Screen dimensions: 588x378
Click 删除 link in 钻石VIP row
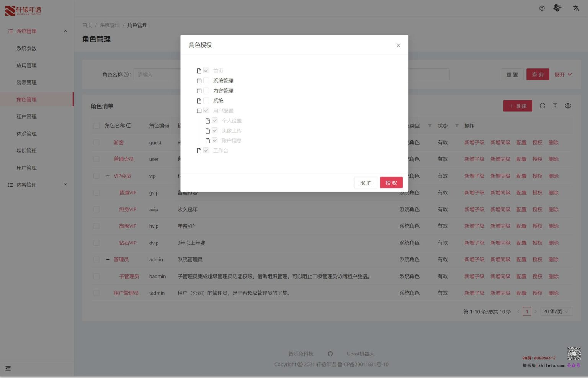pyautogui.click(x=553, y=243)
